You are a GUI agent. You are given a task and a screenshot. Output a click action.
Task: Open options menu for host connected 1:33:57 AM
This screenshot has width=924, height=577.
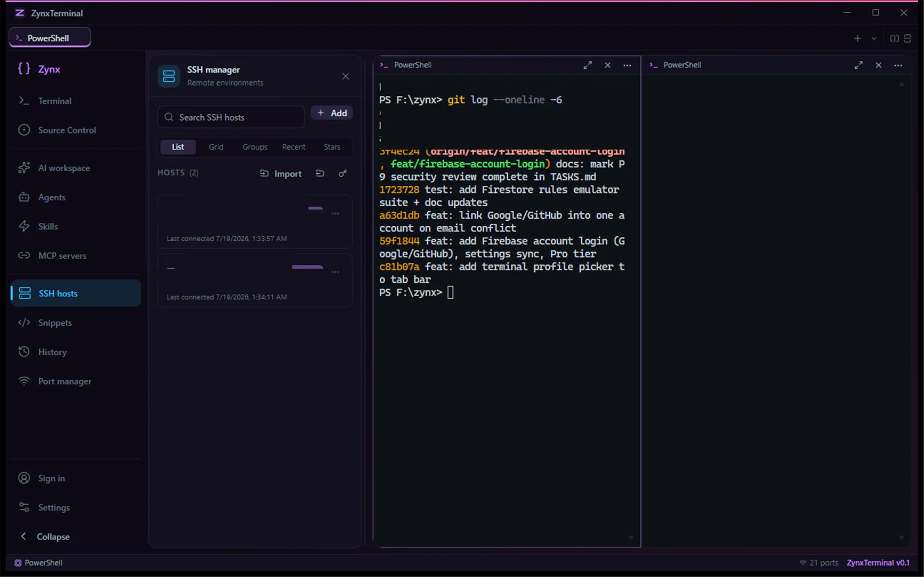pyautogui.click(x=335, y=213)
